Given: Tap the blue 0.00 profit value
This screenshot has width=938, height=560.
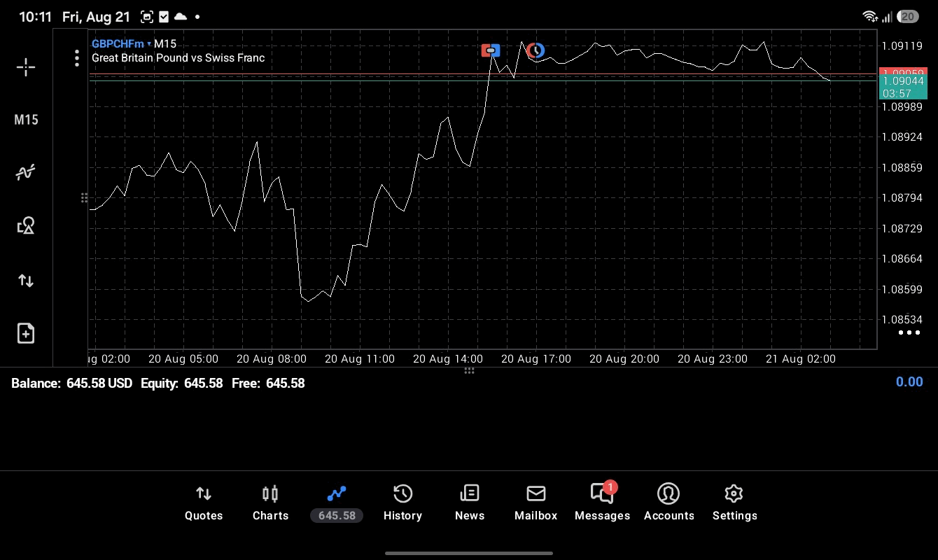Looking at the screenshot, I should pos(909,382).
